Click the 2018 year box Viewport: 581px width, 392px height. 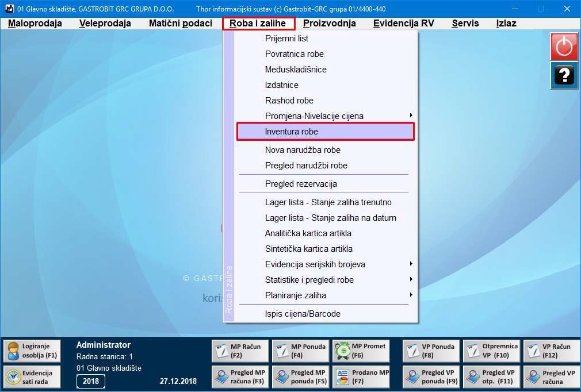[x=91, y=381]
